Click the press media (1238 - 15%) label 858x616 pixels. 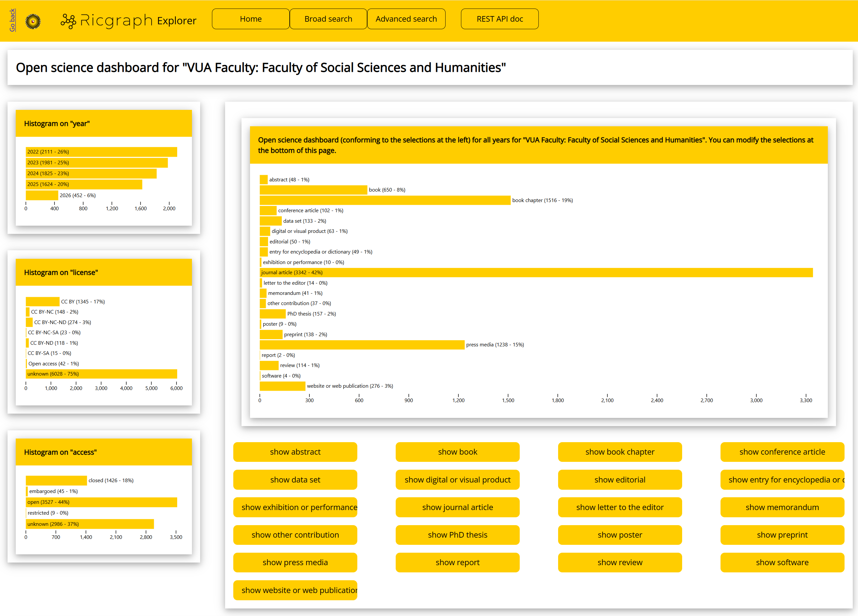(x=495, y=344)
